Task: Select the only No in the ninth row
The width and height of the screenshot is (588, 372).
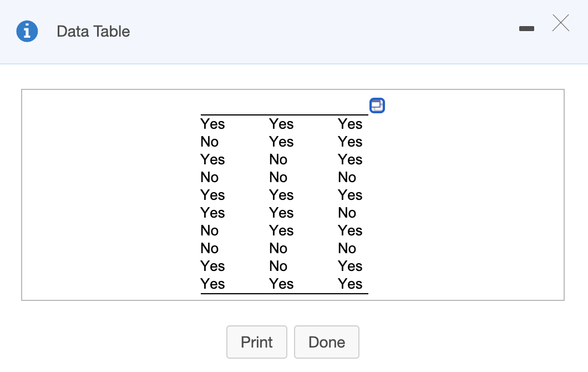Action: 278,266
